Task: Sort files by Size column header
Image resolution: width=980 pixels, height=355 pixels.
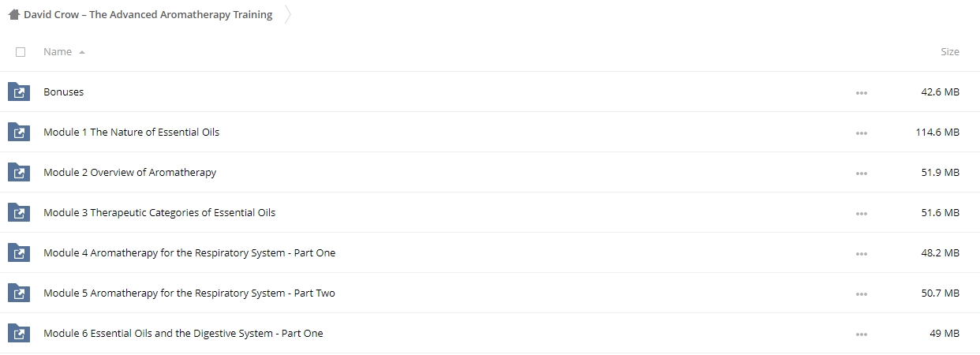Action: coord(950,52)
